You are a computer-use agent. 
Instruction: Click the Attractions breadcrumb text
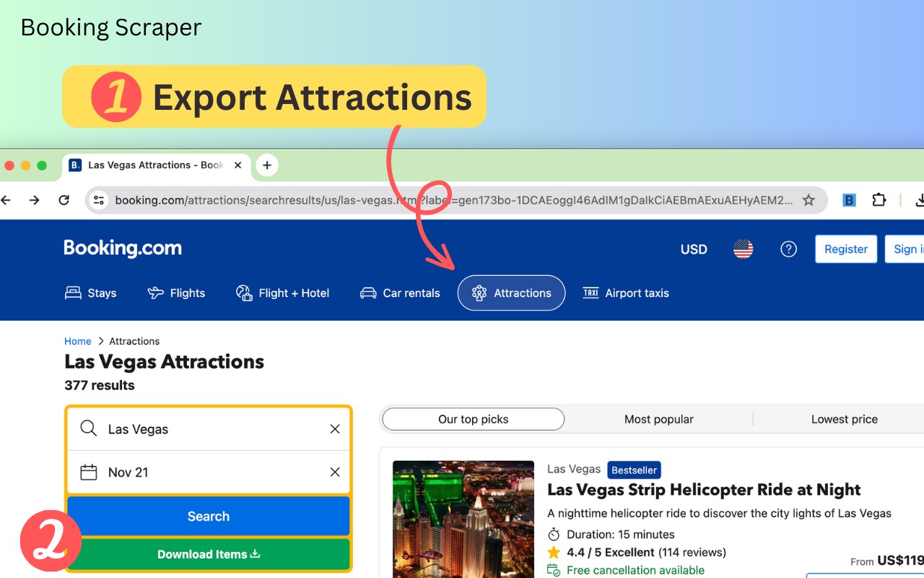click(134, 341)
